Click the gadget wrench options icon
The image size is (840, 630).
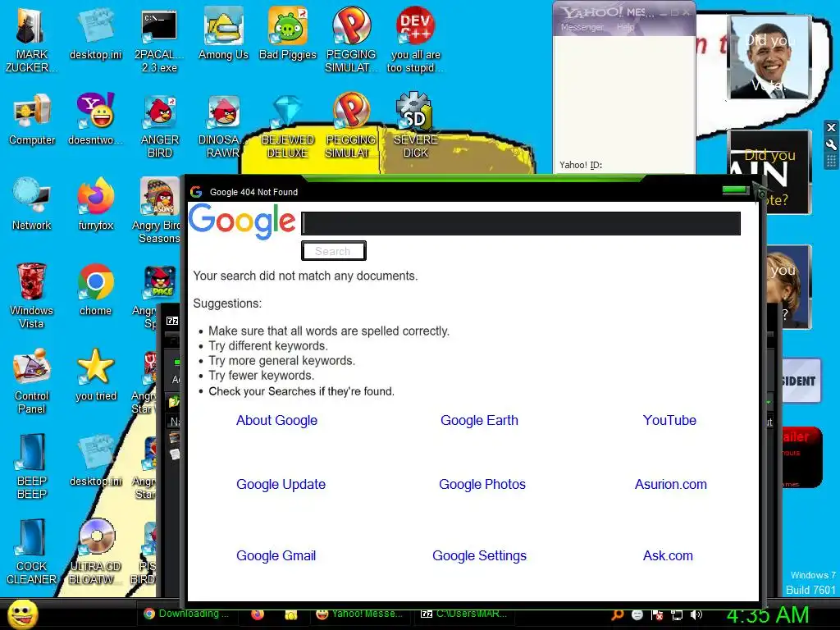(x=831, y=144)
